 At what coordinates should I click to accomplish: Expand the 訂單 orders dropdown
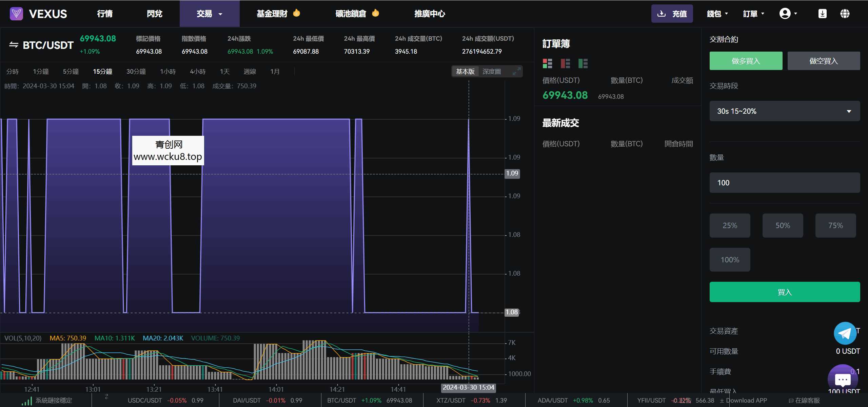(753, 13)
